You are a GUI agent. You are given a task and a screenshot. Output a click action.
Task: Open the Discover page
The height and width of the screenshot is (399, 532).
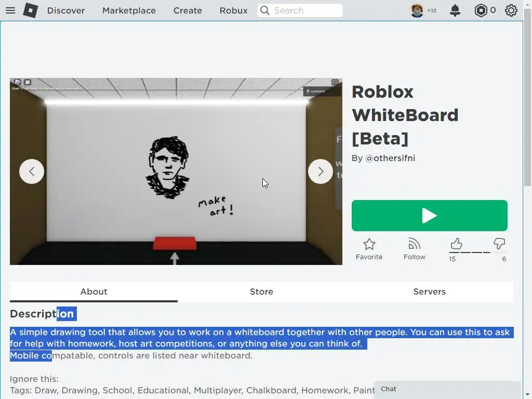pos(66,10)
